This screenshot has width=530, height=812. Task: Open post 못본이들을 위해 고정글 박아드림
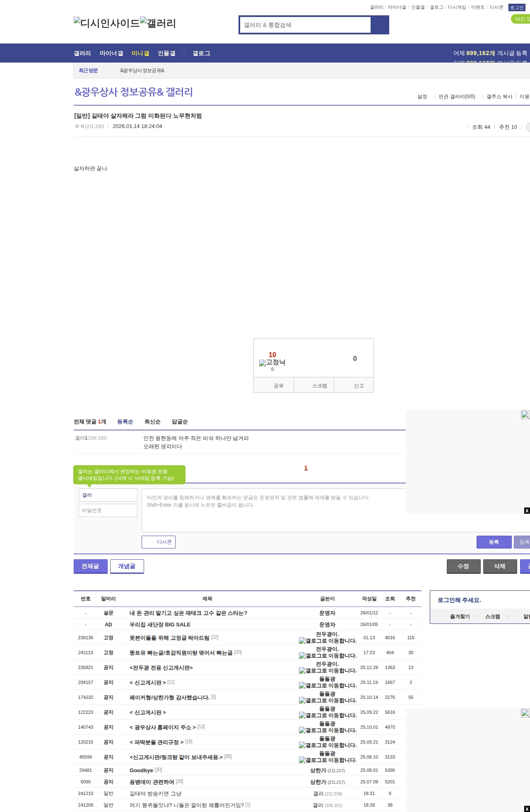click(169, 638)
